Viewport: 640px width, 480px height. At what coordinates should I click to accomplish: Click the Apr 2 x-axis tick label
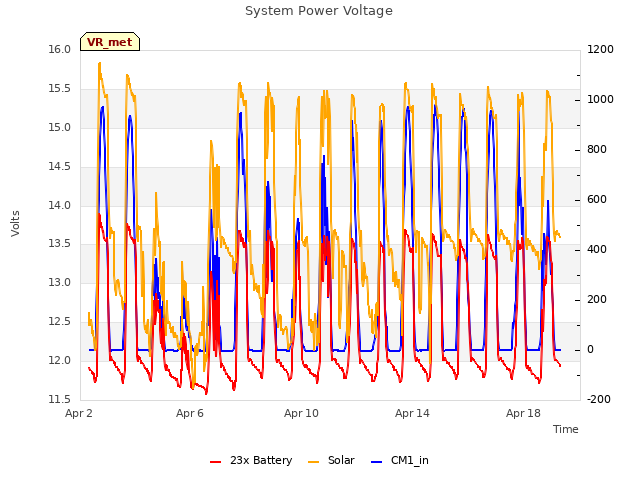(x=79, y=413)
